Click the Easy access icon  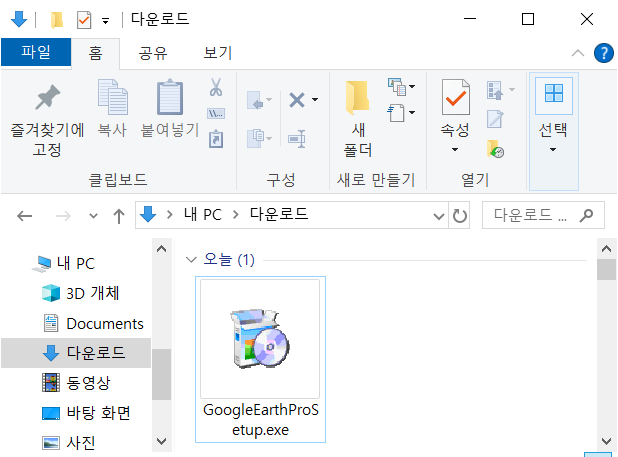tap(396, 113)
